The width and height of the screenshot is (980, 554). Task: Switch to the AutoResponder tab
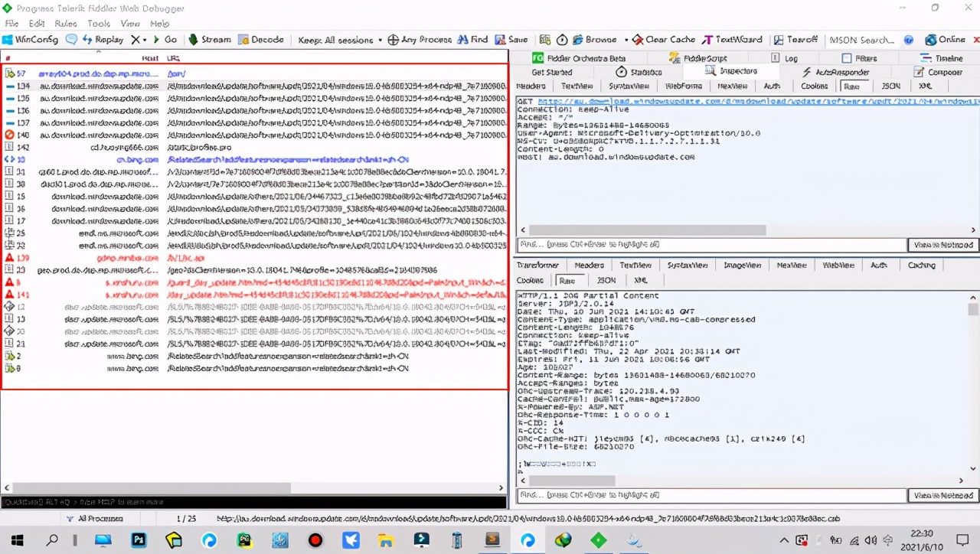[835, 72]
